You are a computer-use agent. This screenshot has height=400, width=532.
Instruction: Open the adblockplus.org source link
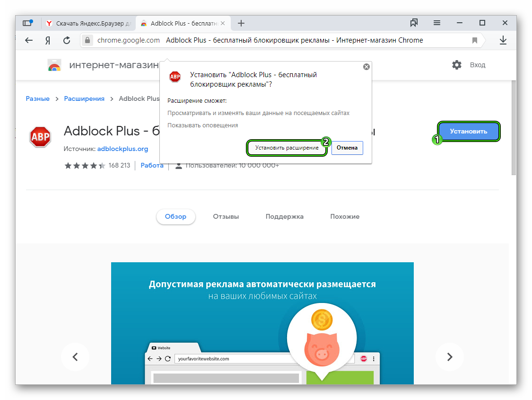click(x=122, y=149)
